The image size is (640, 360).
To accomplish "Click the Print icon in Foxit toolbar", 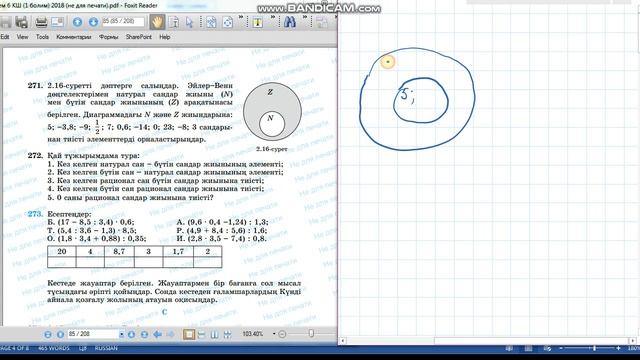I will click(41, 22).
